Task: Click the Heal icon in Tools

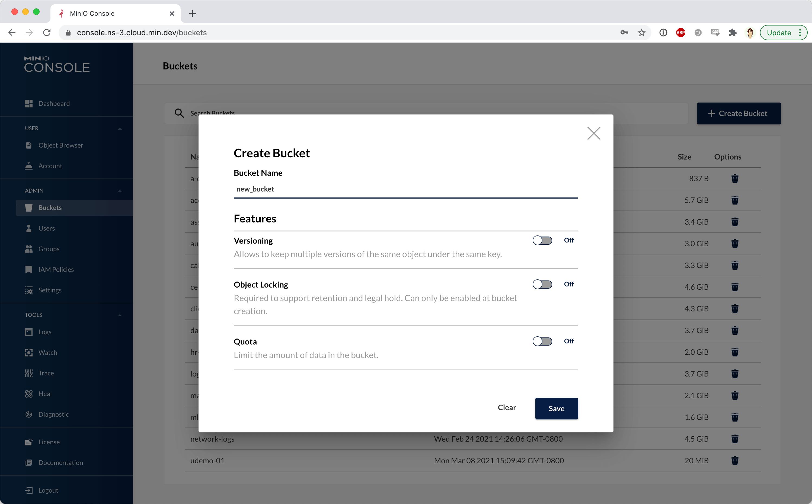Action: [29, 394]
